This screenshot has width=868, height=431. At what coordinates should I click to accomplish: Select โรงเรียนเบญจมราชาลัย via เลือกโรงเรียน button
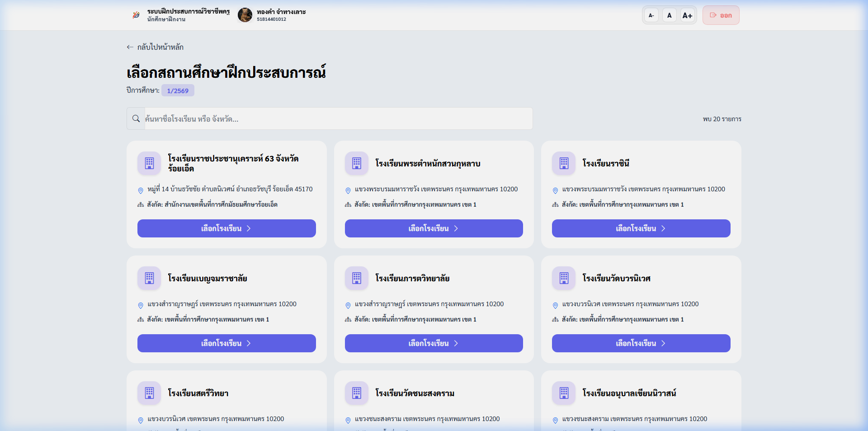coord(226,343)
